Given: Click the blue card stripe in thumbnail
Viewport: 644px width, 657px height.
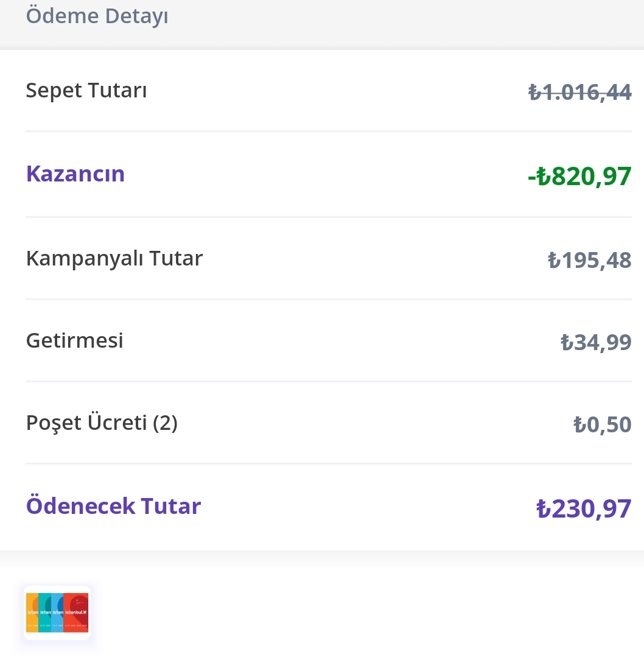Looking at the screenshot, I should (57, 612).
